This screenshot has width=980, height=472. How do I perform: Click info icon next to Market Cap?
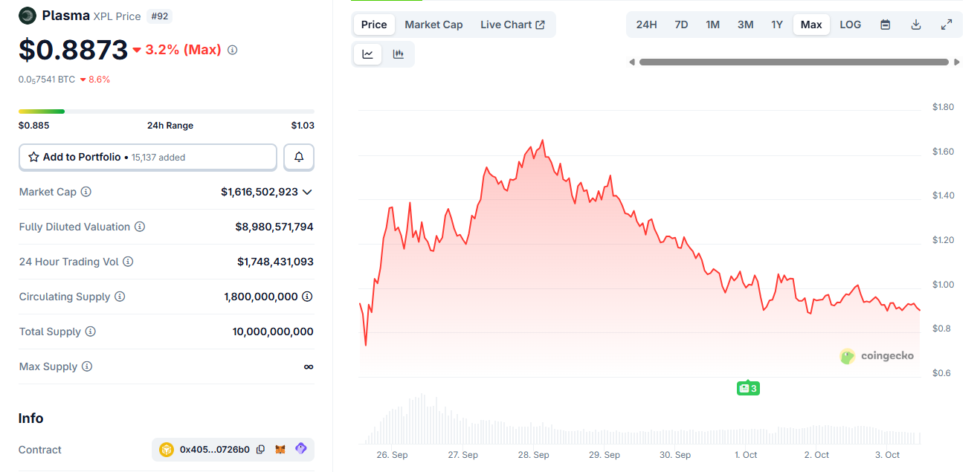[x=86, y=192]
